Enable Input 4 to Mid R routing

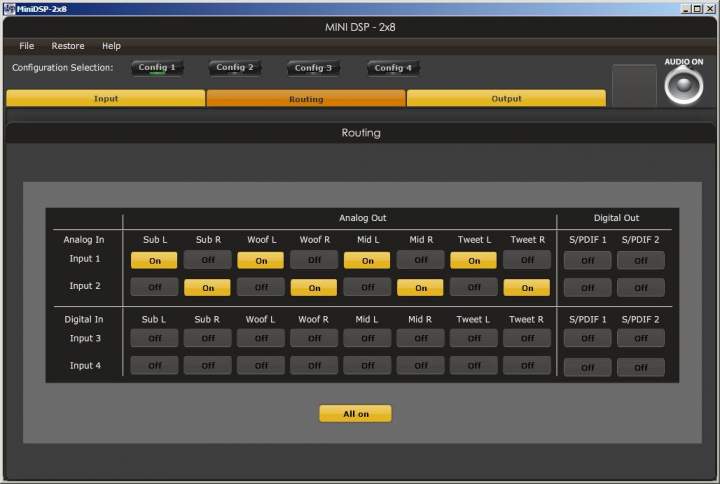point(421,366)
